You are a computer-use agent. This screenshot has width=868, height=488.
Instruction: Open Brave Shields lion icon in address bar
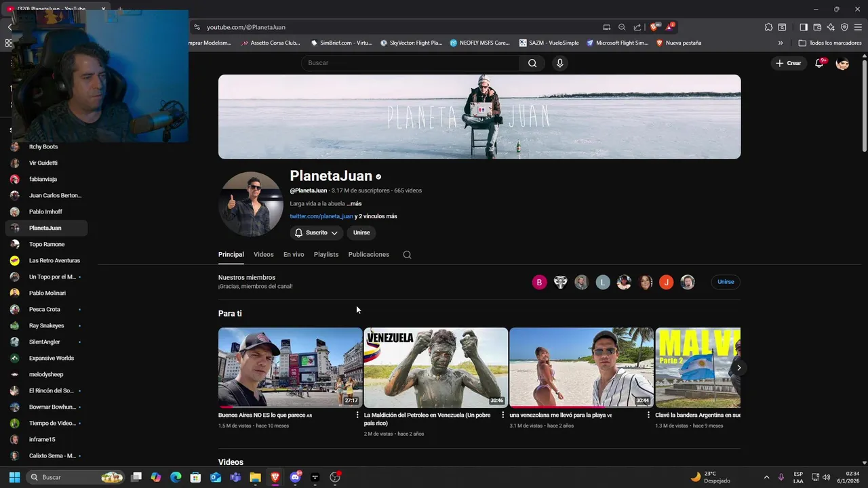(x=654, y=27)
